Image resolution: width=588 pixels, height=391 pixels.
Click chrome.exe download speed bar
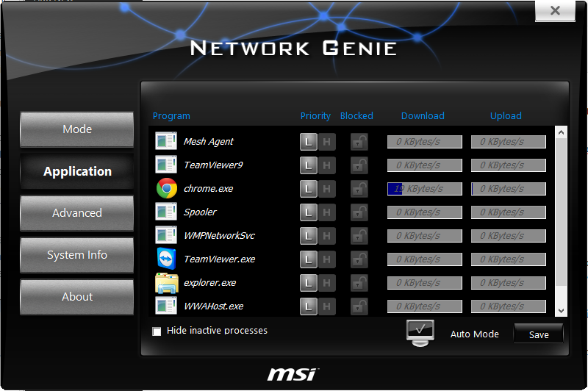pos(425,189)
